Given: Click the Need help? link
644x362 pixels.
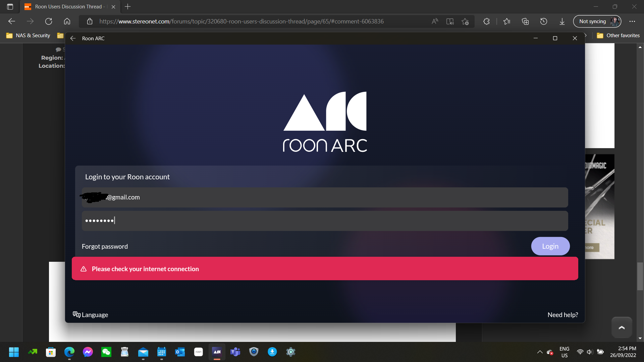Looking at the screenshot, I should [x=563, y=315].
